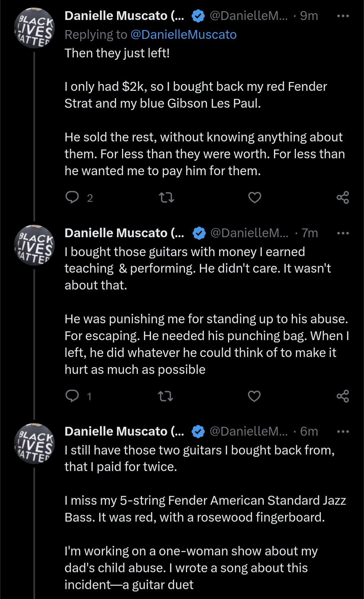Screen dimensions: 364x599
Task: Share the 9m tweet
Action: [x=343, y=197]
